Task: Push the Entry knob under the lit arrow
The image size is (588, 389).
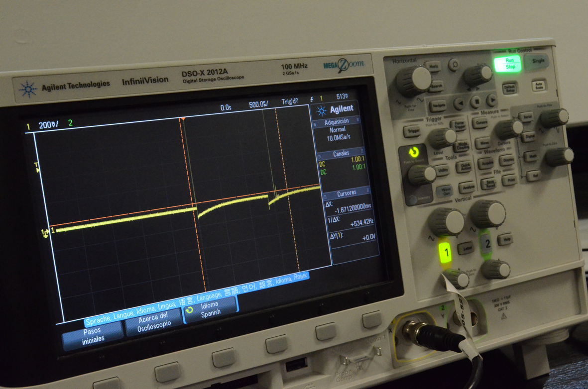Action: 422,175
